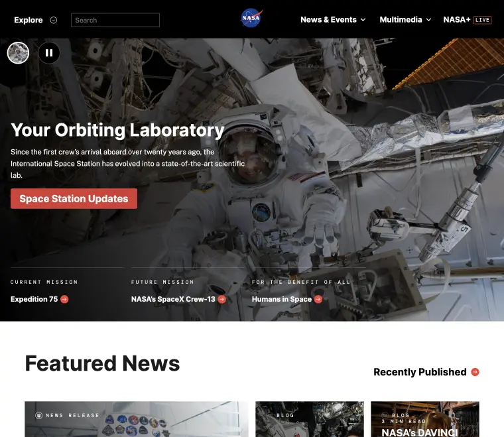Open the Expedition 75 link

[x=34, y=299]
